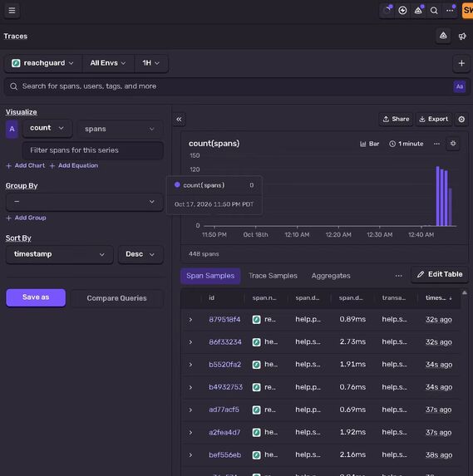Click the megaphone feedback icon
Screen dimensions: 473x476
(x=462, y=37)
